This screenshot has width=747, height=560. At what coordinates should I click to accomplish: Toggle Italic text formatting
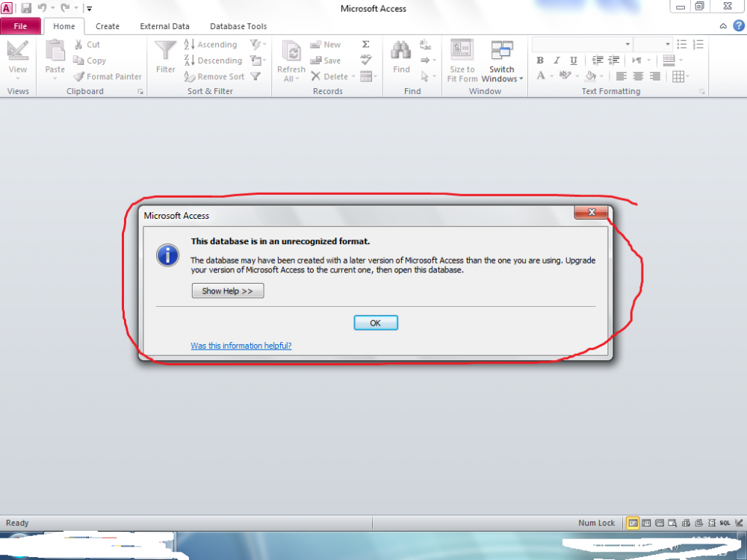(x=557, y=60)
